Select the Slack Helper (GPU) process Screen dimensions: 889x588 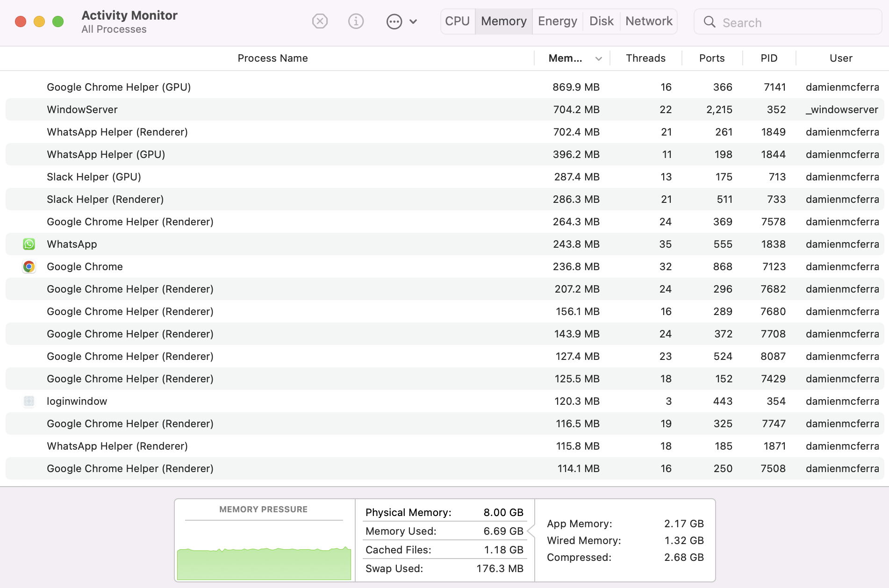(x=444, y=177)
